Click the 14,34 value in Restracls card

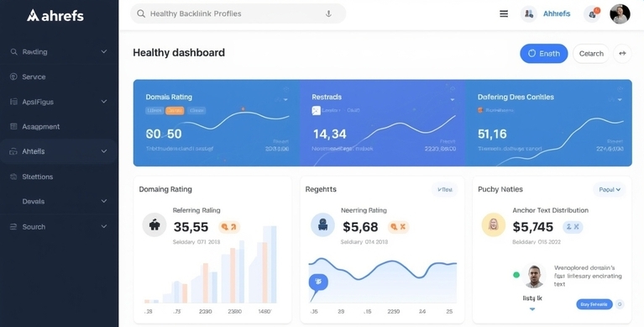pos(329,134)
